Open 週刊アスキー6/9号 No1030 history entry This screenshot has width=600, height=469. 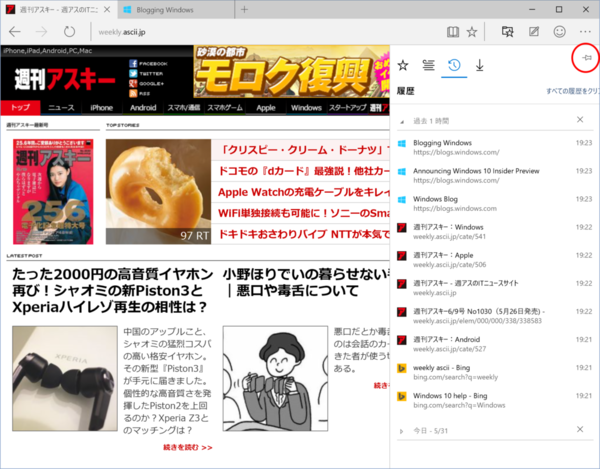(495, 316)
